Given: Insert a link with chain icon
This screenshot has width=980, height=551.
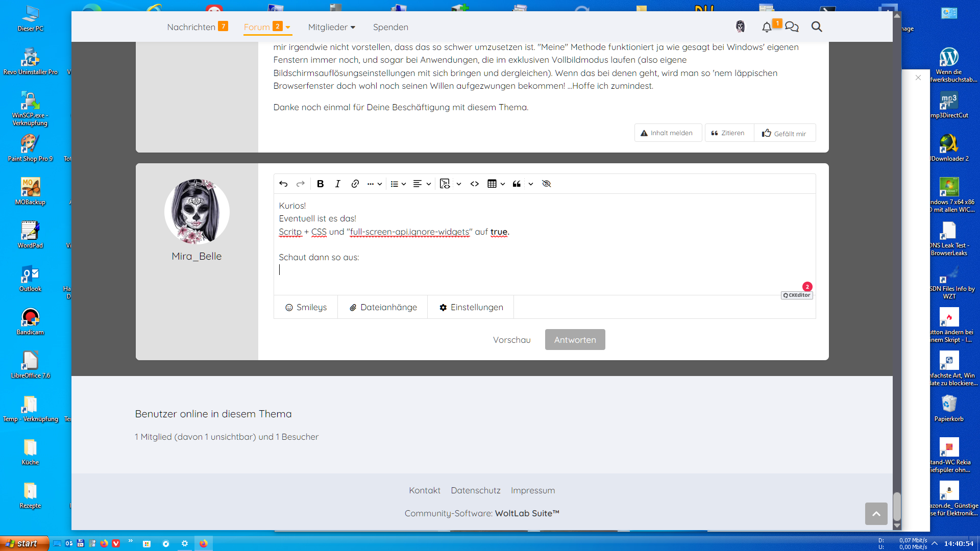Looking at the screenshot, I should [355, 184].
